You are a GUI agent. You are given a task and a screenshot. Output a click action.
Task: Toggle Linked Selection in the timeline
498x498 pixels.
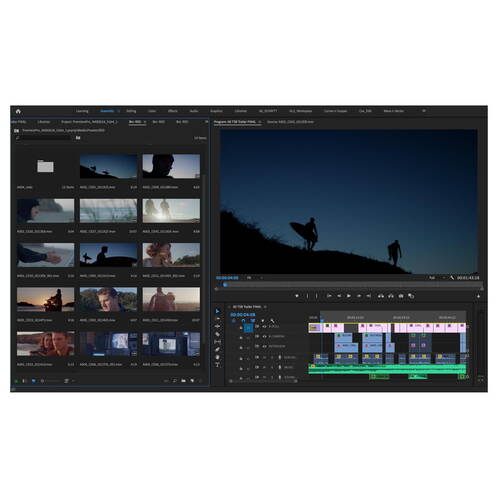click(253, 321)
